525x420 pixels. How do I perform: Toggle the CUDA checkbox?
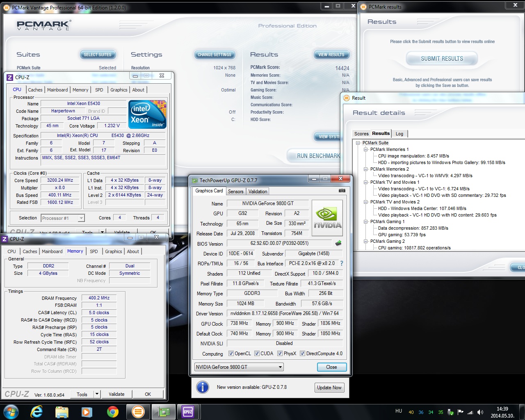coord(257,354)
